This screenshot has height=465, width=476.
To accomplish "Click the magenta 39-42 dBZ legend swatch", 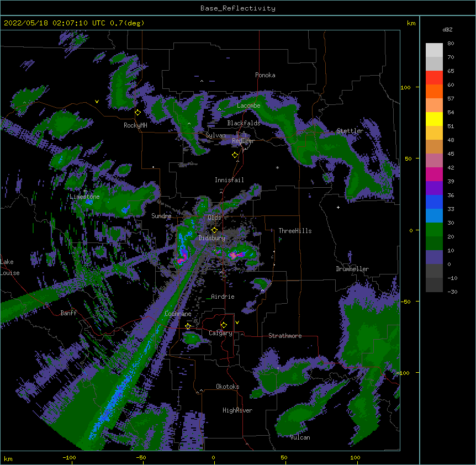I will pos(434,174).
